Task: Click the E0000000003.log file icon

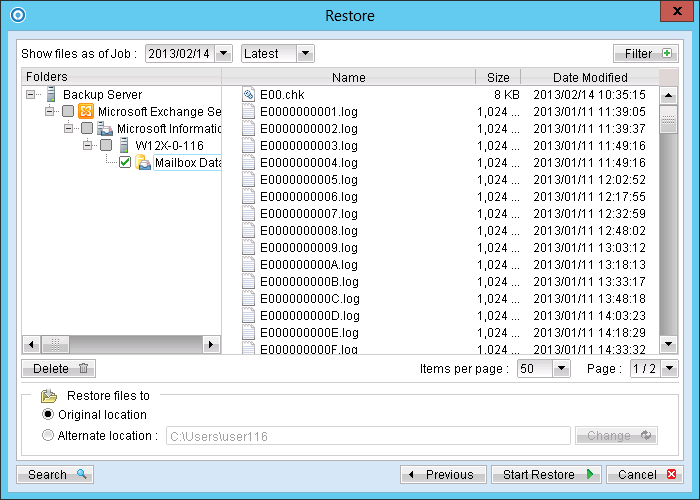Action: tap(249, 146)
